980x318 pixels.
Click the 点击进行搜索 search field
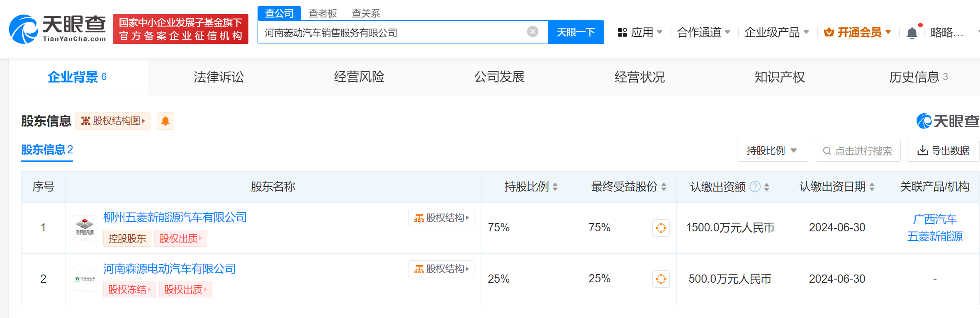coord(858,151)
